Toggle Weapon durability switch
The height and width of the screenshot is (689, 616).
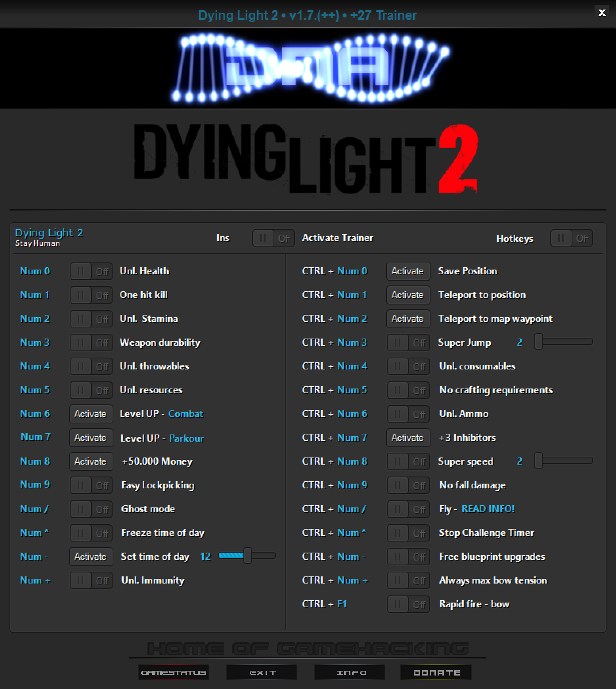[x=91, y=343]
